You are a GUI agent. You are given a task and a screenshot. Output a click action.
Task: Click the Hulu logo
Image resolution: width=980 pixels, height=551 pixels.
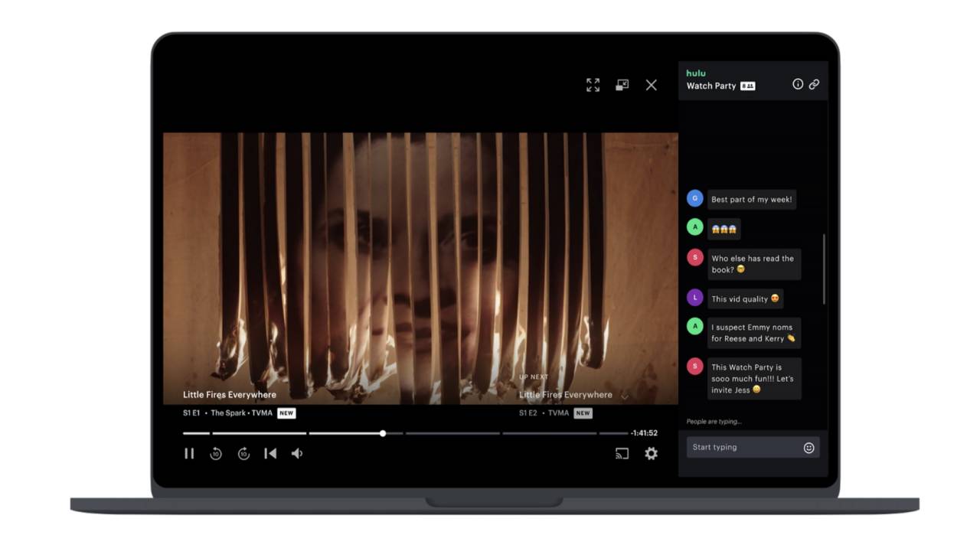coord(696,73)
